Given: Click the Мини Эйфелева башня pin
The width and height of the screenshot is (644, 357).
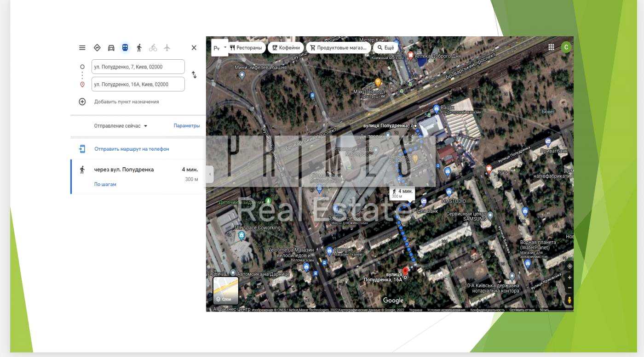Looking at the screenshot, I should coord(242,74).
